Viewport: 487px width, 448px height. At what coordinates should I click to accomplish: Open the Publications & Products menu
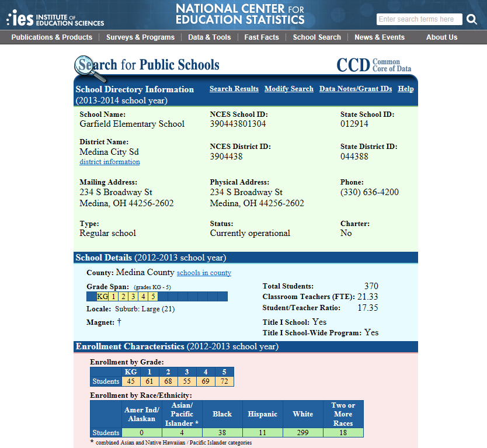(52, 37)
